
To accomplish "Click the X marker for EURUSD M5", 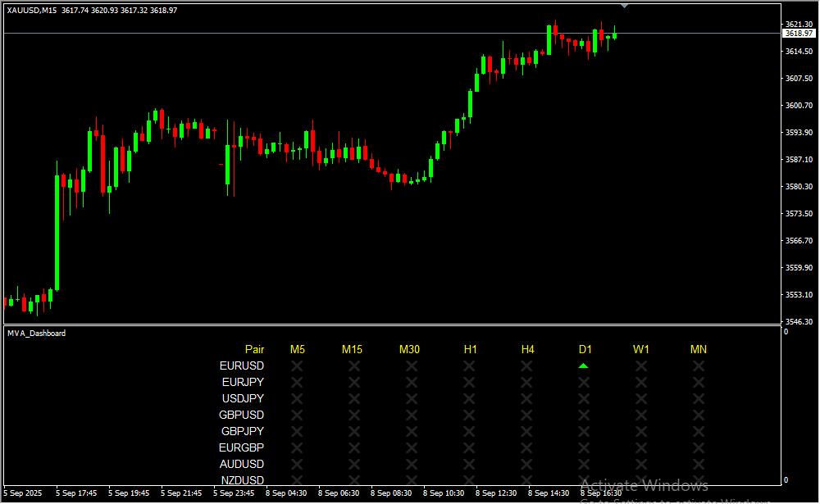I will [297, 366].
